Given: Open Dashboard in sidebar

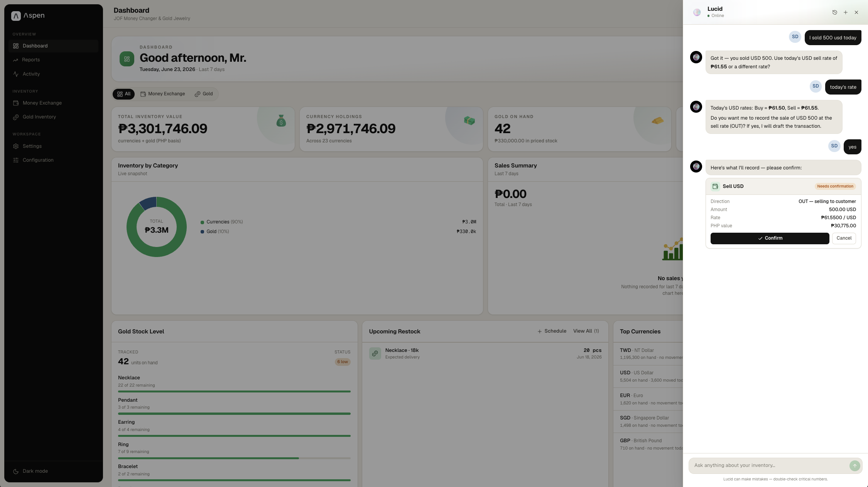Looking at the screenshot, I should 54,46.
